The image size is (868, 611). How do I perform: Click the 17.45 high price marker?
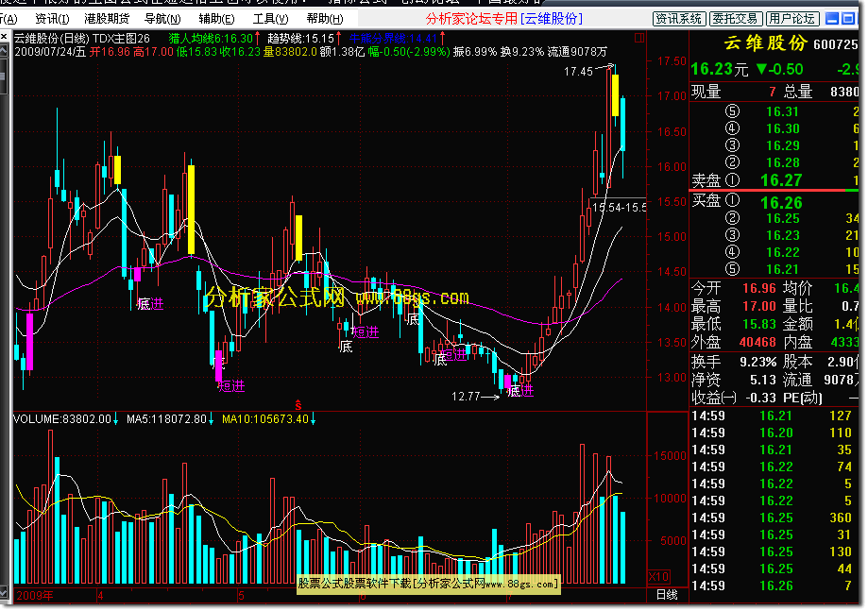(578, 72)
